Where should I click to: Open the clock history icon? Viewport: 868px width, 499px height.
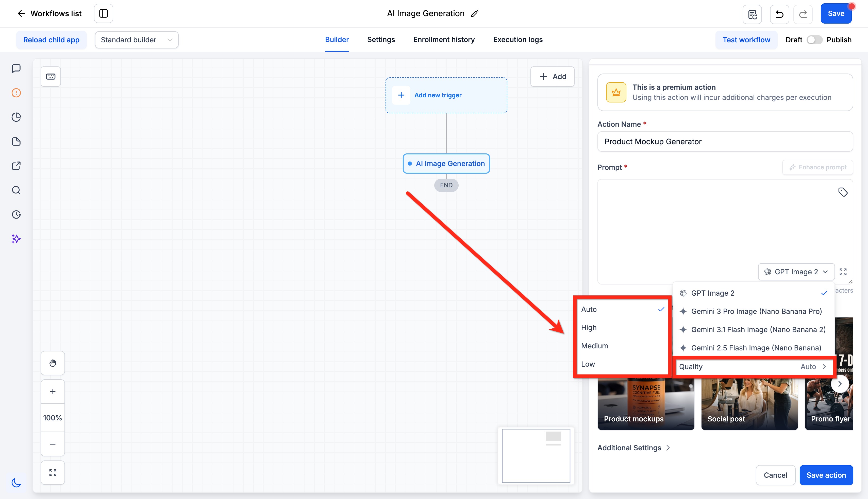pos(16,215)
